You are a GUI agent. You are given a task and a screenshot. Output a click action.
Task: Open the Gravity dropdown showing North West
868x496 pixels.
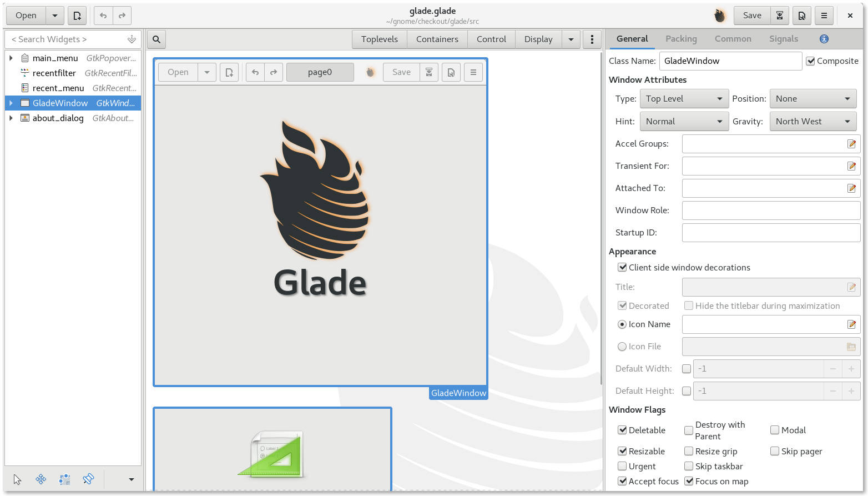[813, 121]
